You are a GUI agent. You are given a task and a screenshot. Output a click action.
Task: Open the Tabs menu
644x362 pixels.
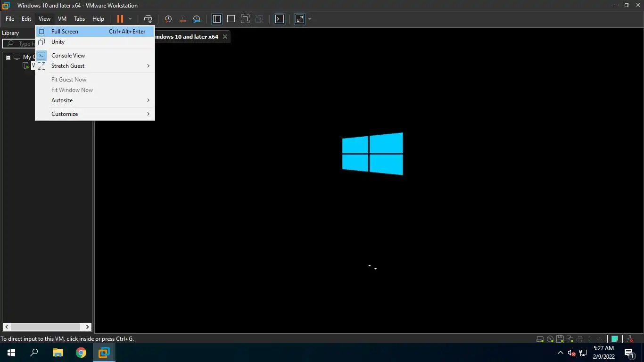[x=79, y=19]
